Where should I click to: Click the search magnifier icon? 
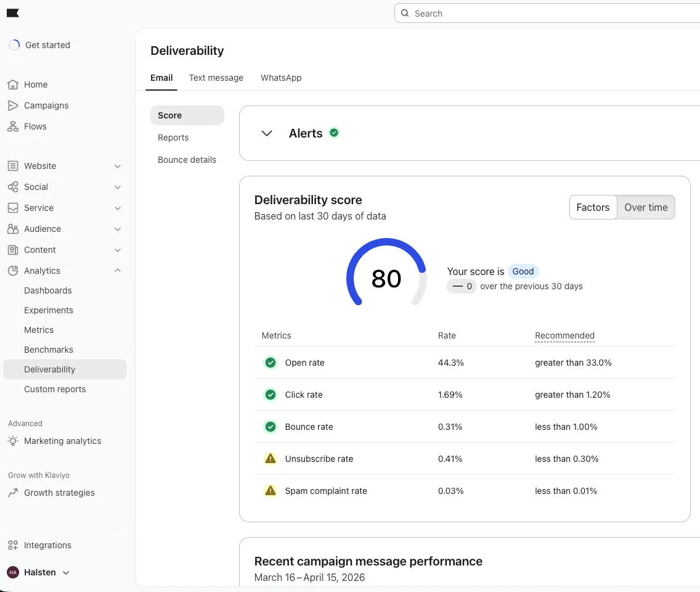pos(405,14)
